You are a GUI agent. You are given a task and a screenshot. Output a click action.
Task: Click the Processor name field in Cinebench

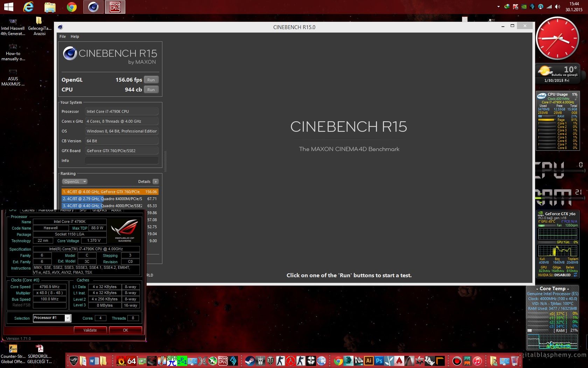(x=122, y=111)
